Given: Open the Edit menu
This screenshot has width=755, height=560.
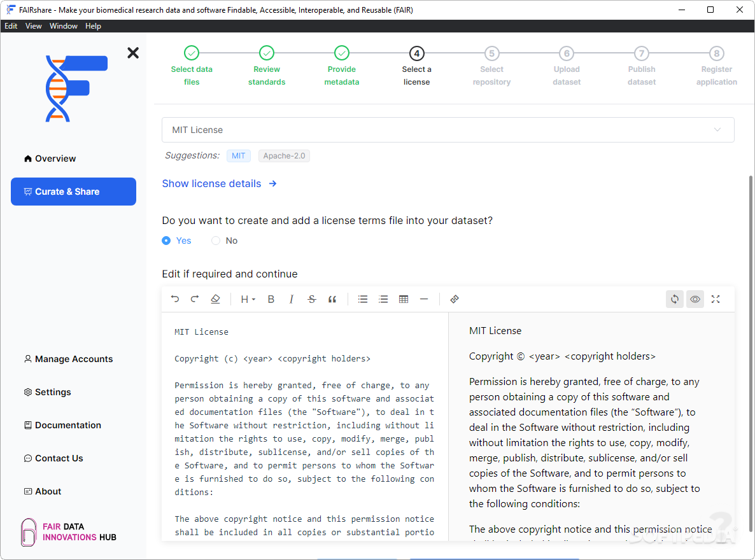Looking at the screenshot, I should 11,26.
